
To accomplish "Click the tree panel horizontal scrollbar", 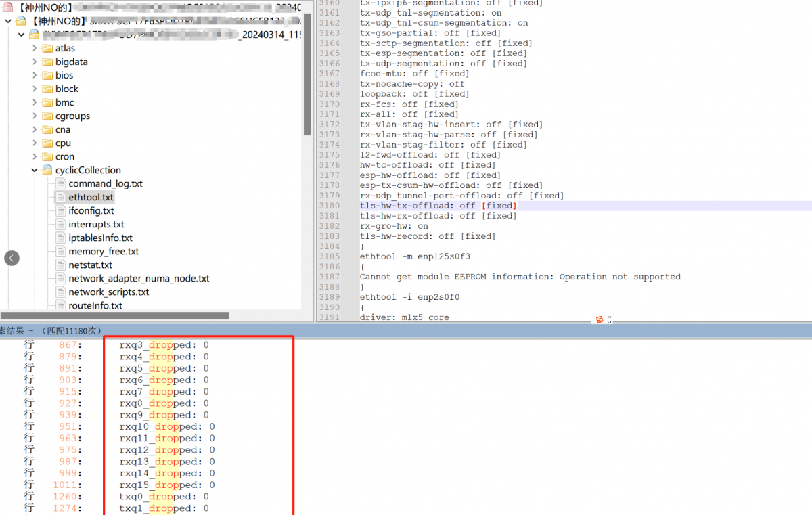I will click(x=115, y=315).
